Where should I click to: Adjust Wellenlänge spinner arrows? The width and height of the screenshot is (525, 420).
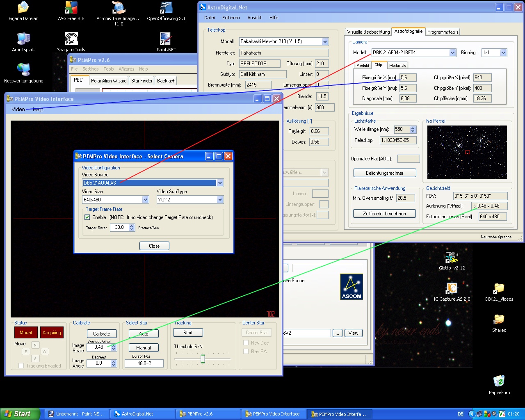coord(413,129)
